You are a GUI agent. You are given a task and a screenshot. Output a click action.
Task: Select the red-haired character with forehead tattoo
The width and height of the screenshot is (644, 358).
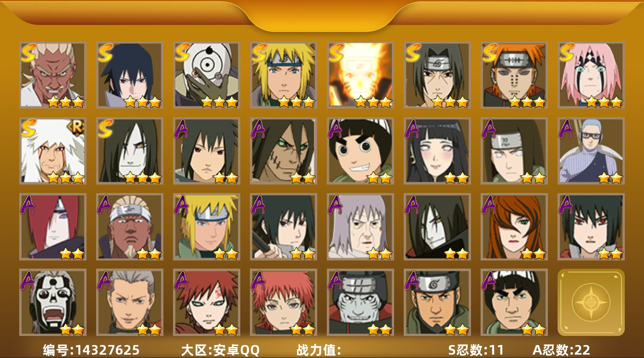207,302
